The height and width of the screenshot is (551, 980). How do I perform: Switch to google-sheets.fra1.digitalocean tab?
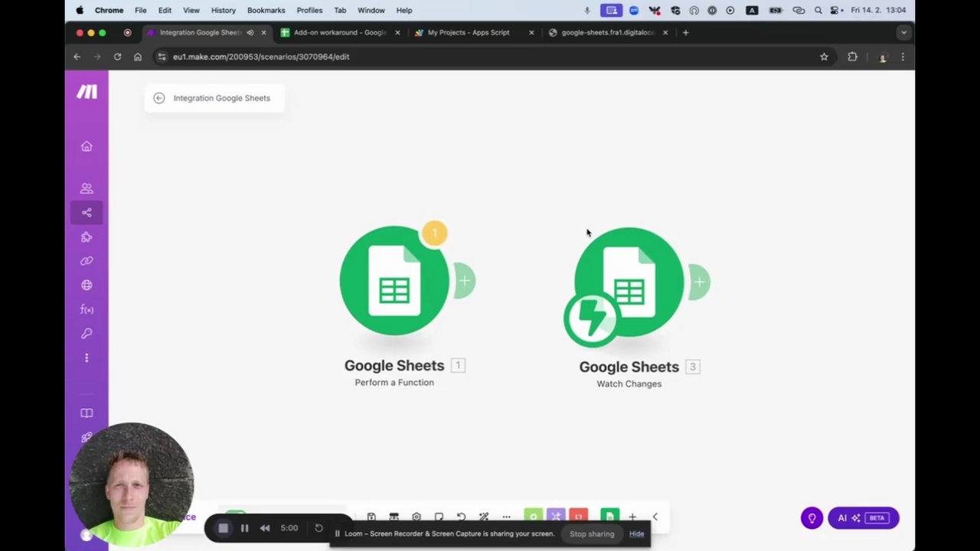pyautogui.click(x=609, y=33)
